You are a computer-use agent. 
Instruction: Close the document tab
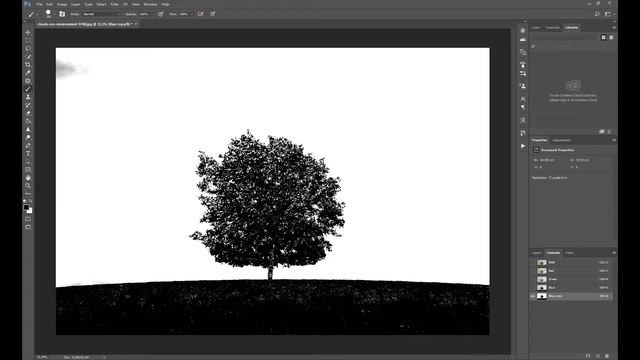tap(136, 24)
